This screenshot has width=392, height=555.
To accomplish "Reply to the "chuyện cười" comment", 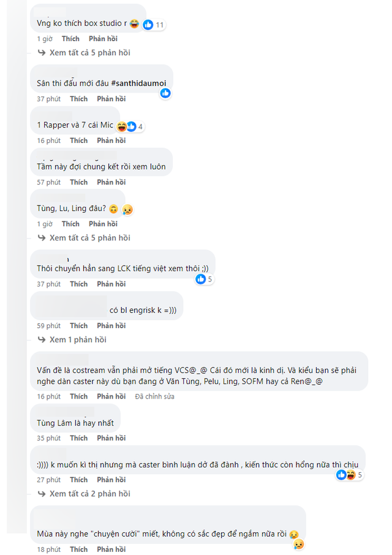I will [111, 549].
